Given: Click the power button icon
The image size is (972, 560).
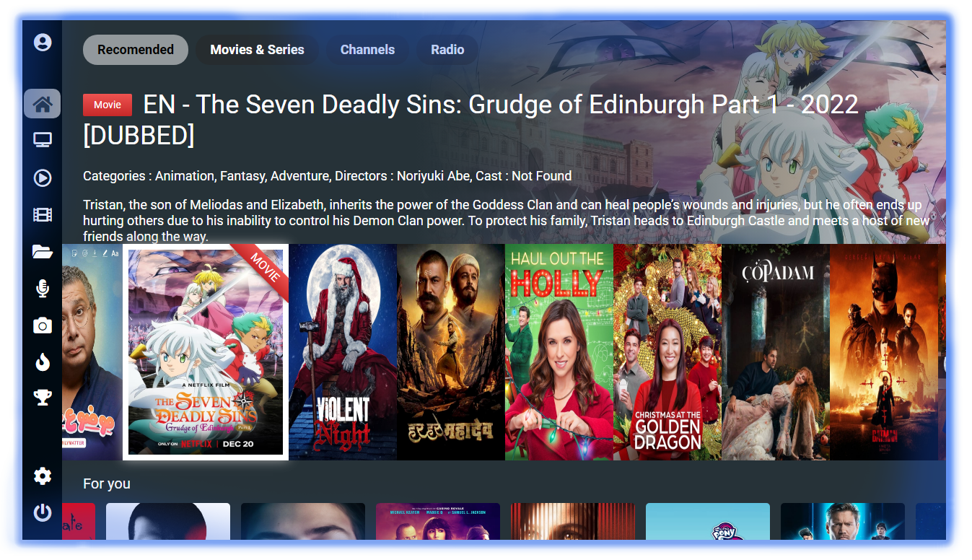Looking at the screenshot, I should 43,513.
